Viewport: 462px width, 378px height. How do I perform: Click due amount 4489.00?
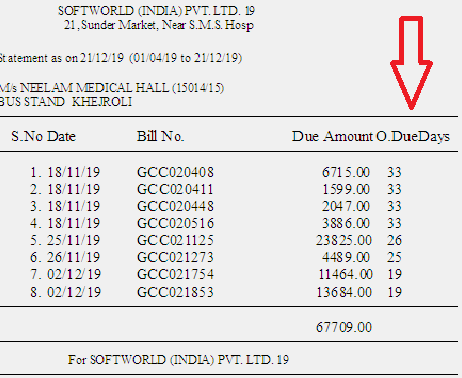[x=346, y=257]
